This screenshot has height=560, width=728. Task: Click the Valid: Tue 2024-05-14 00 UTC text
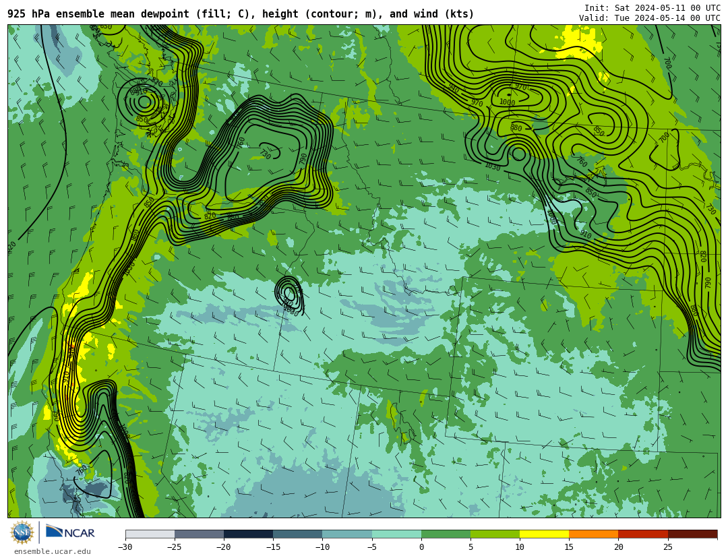tap(650, 18)
